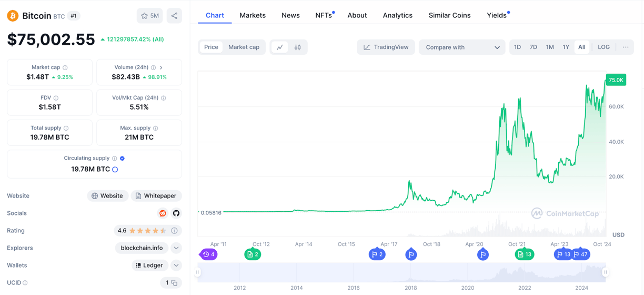Open the Analytics tab
The height and width of the screenshot is (295, 644).
click(x=398, y=15)
